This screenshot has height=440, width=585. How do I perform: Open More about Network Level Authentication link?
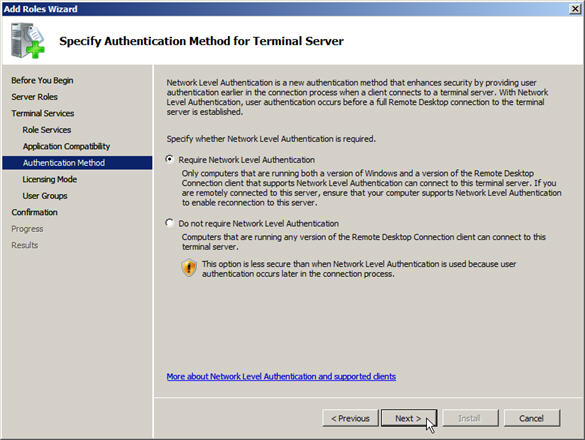pyautogui.click(x=281, y=376)
